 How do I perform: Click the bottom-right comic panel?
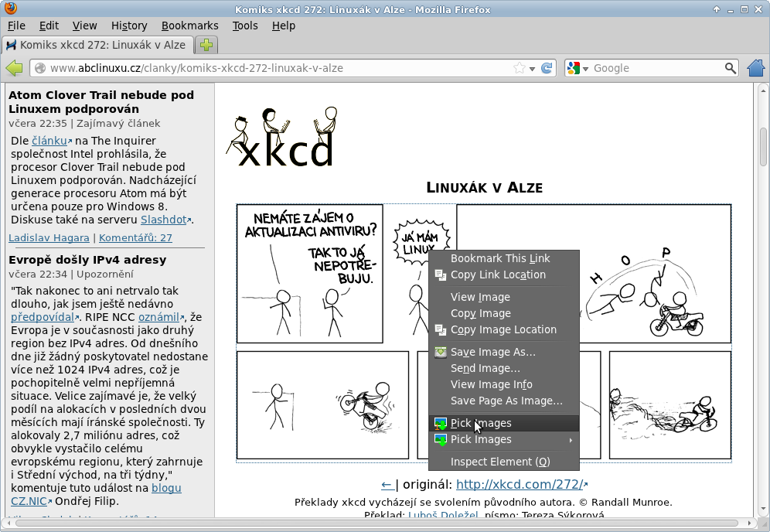click(x=670, y=405)
